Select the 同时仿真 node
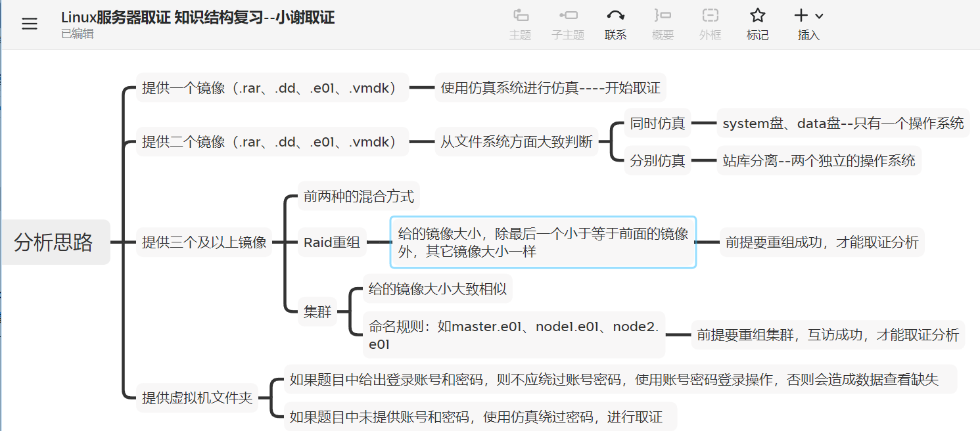The image size is (980, 431). point(657,123)
